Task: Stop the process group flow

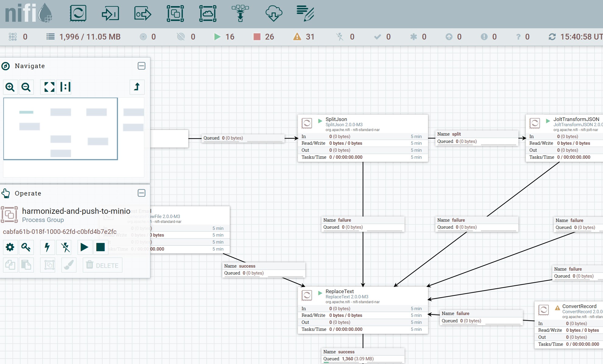Action: pos(100,247)
